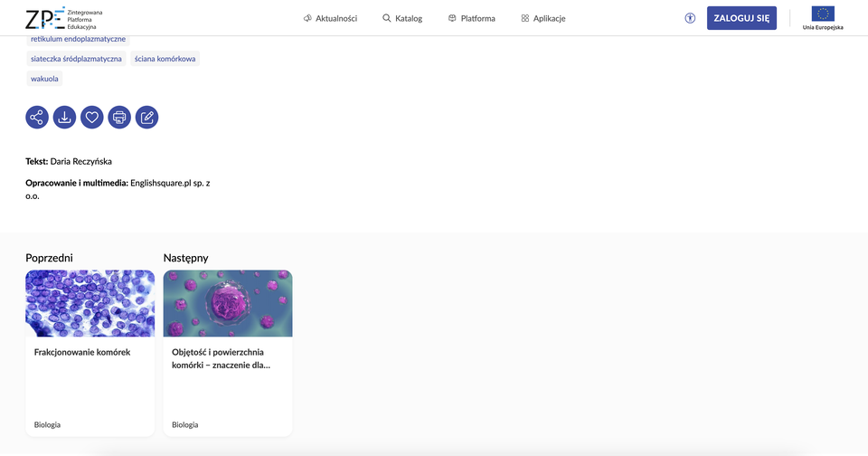The image size is (868, 456).
Task: Select the retikulum endoplazmatyczne tag
Action: pyautogui.click(x=79, y=40)
